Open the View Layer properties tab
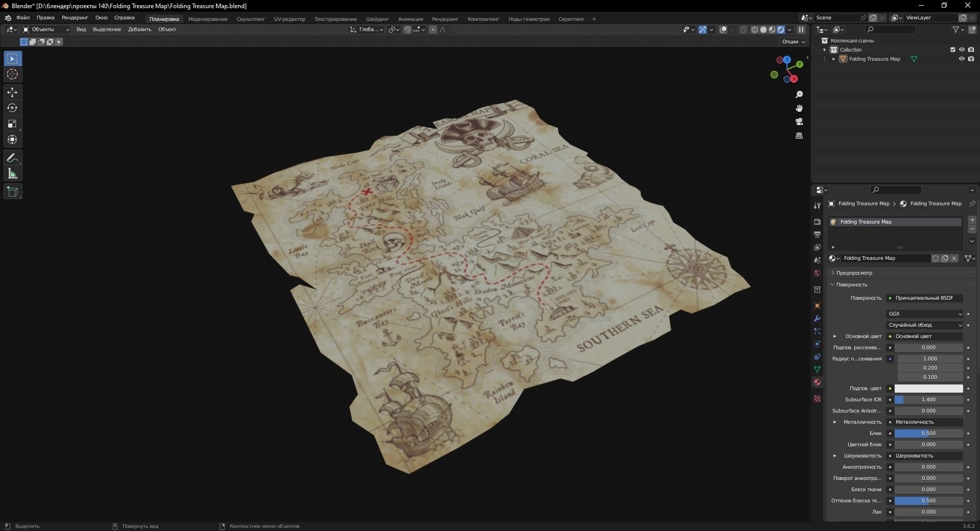980x531 pixels. [817, 247]
